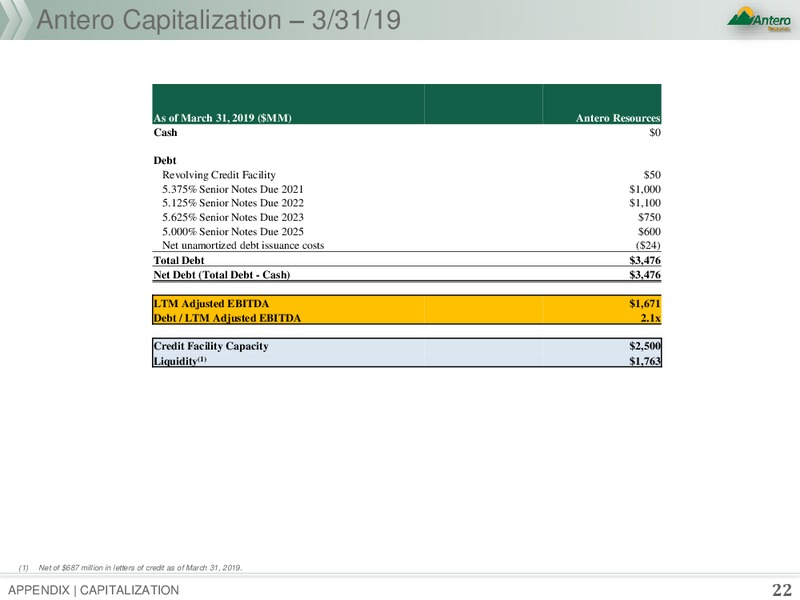The image size is (800, 600).
Task: Select the Cash value "$0"
Action: (x=655, y=133)
